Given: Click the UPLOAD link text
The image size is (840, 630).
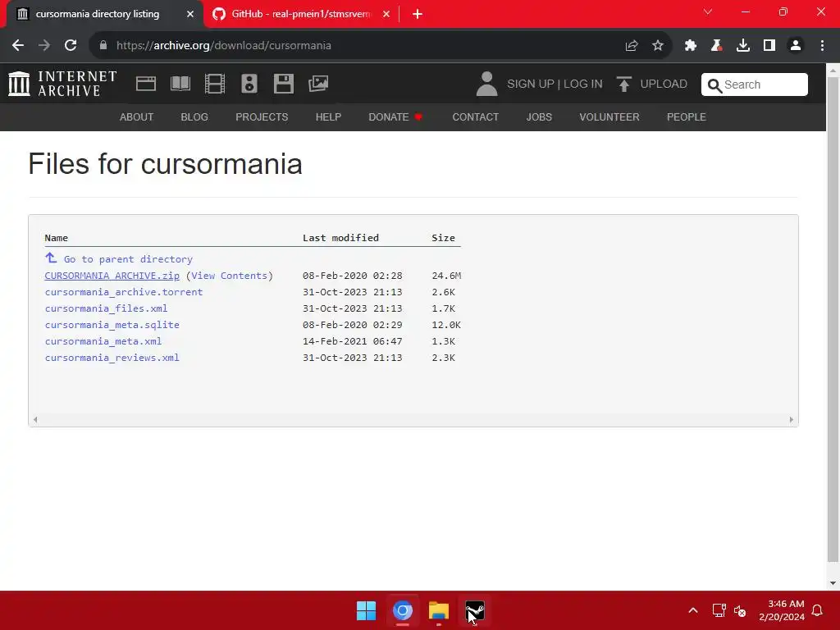Looking at the screenshot, I should pos(664,84).
